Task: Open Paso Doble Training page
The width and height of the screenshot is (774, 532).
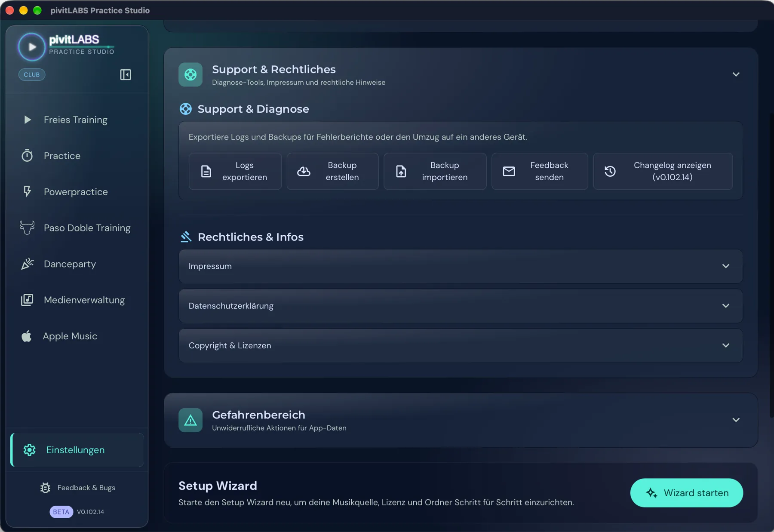Action: click(77, 228)
